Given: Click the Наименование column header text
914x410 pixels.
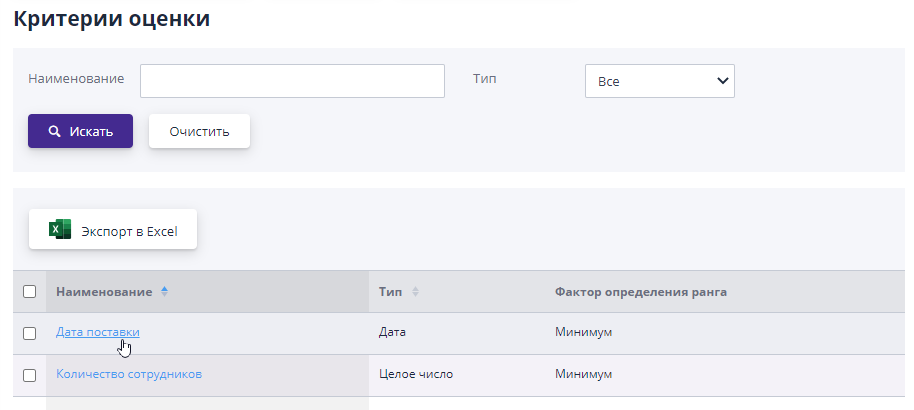Looking at the screenshot, I should click(x=104, y=292).
